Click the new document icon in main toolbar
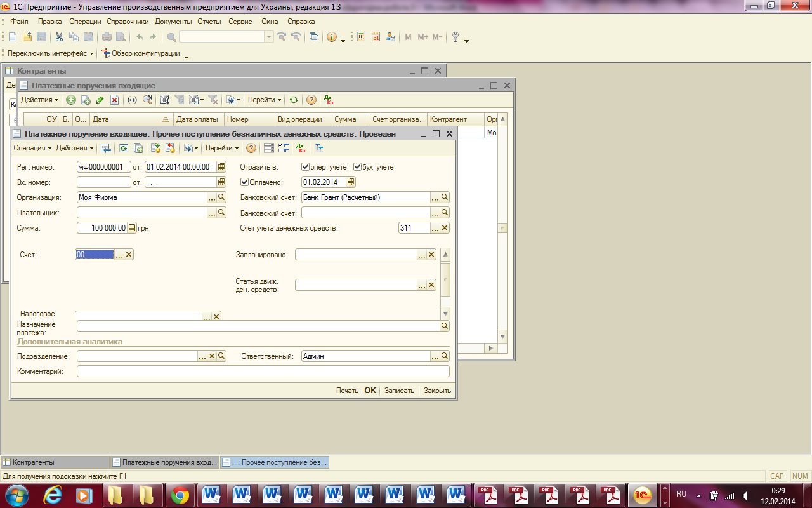The width and height of the screenshot is (812, 508). point(12,37)
